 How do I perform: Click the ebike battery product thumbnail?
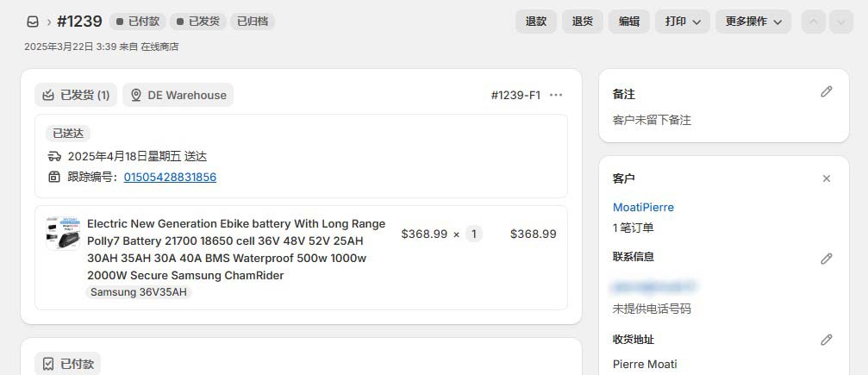tap(63, 234)
